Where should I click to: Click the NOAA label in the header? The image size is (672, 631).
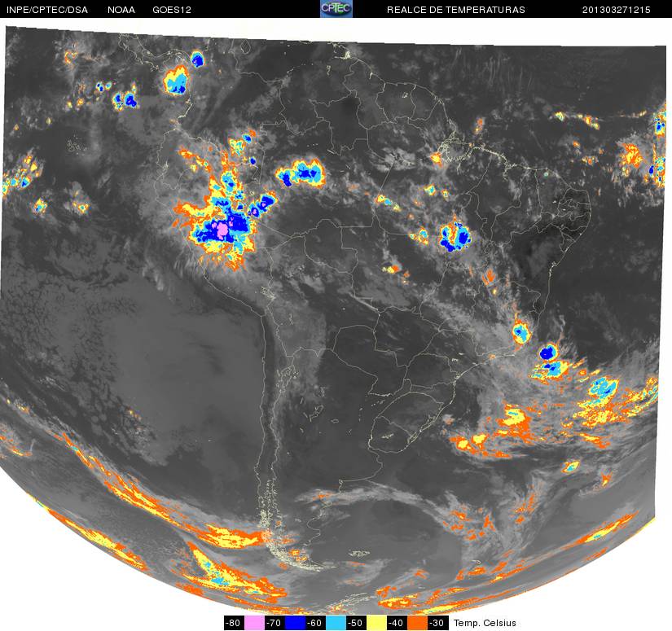click(121, 10)
